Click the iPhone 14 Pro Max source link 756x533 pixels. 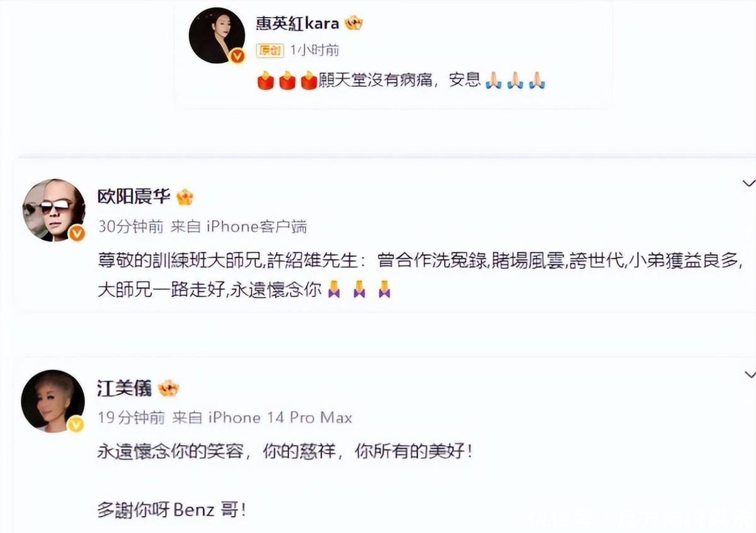(x=280, y=417)
